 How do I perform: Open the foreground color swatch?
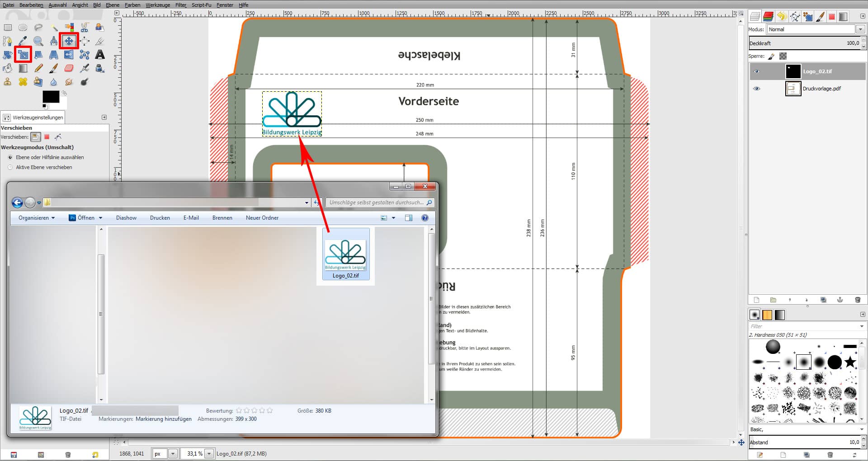pyautogui.click(x=50, y=96)
